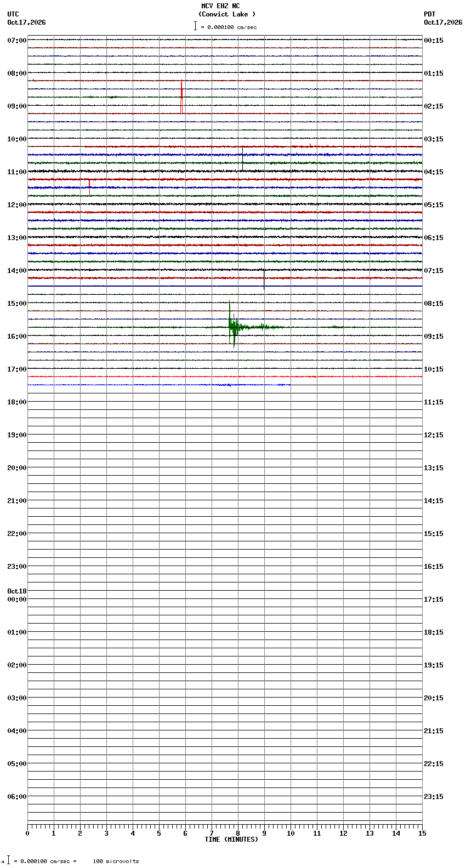Screen dimensions: 466x868
Task: Click the black spike below the 14:00 trace
Action: click(264, 279)
